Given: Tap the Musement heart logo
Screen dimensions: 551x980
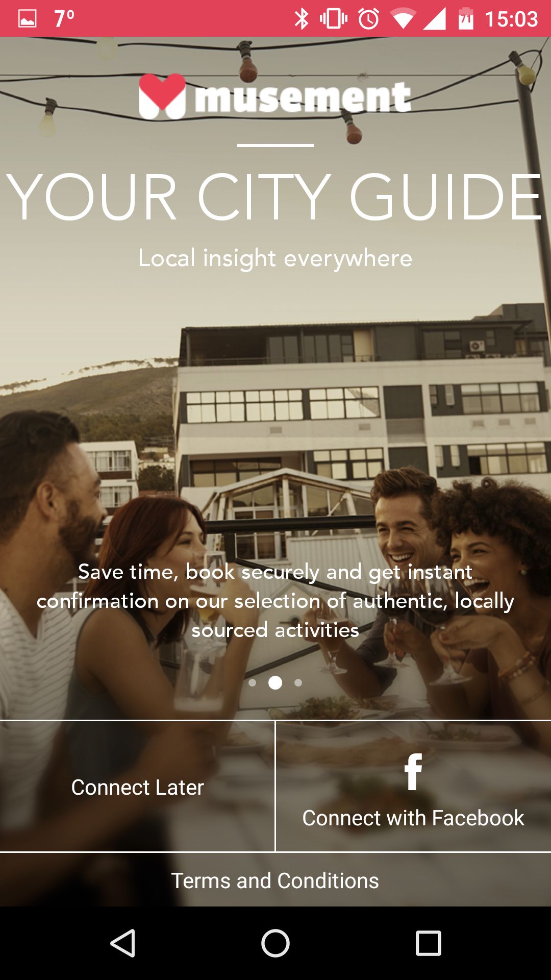Looking at the screenshot, I should point(162,96).
